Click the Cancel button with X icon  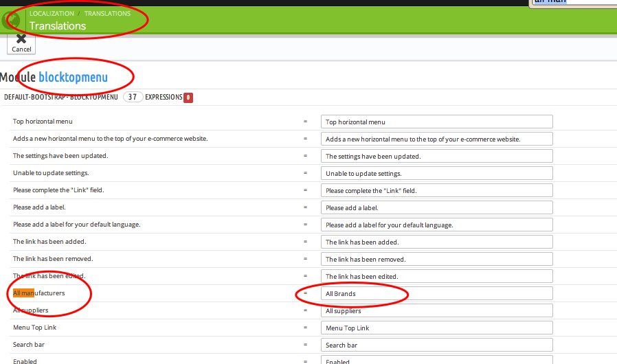(21, 44)
